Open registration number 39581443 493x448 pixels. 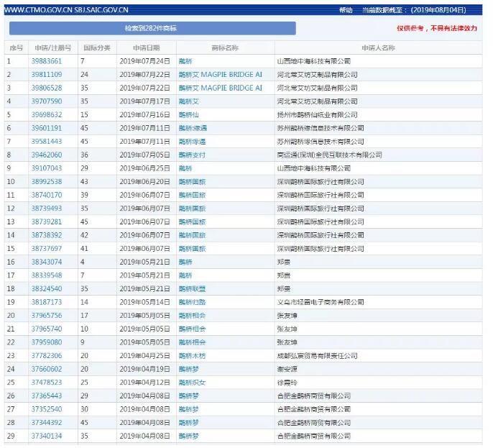pos(47,142)
